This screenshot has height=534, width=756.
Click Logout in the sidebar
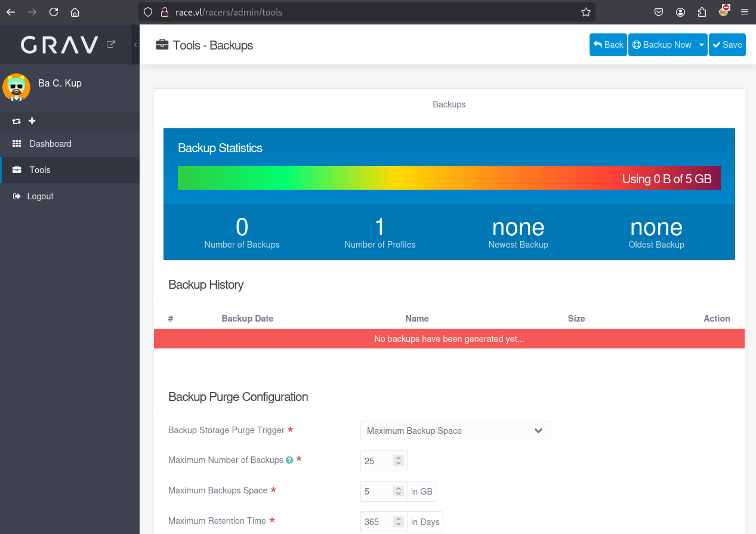pos(70,196)
